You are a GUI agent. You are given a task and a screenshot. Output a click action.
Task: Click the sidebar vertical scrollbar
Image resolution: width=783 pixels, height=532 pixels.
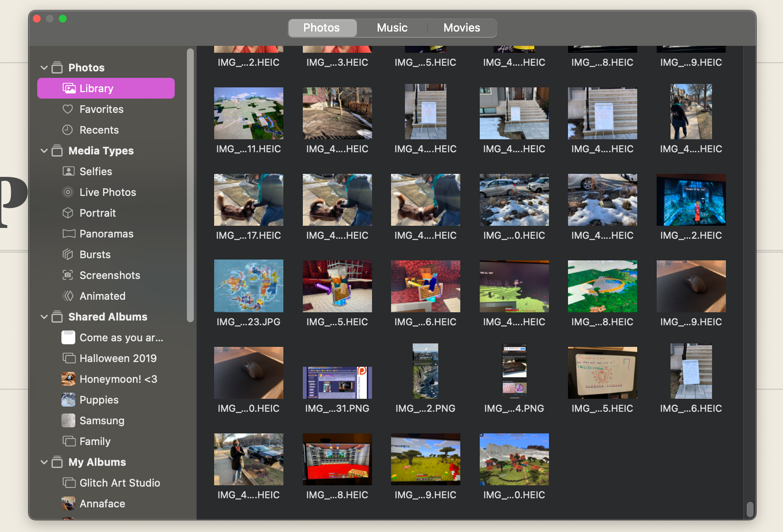pos(190,186)
